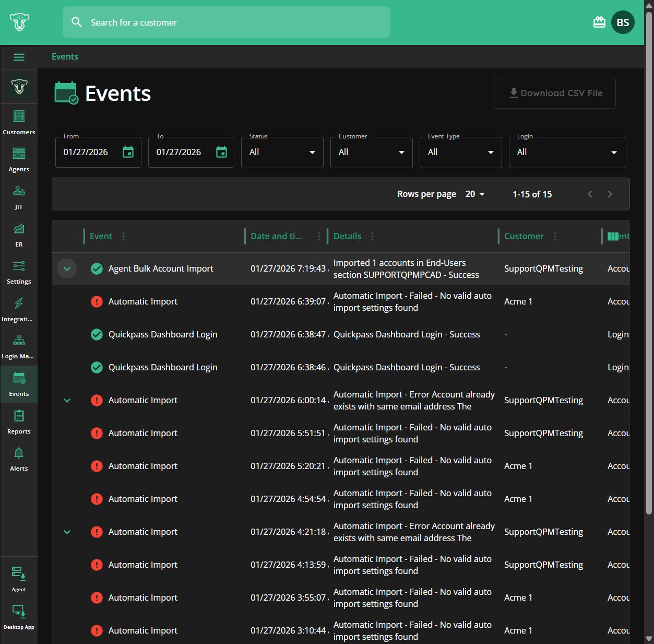Image resolution: width=654 pixels, height=644 pixels.
Task: Click Download CSV File button
Action: pyautogui.click(x=555, y=93)
